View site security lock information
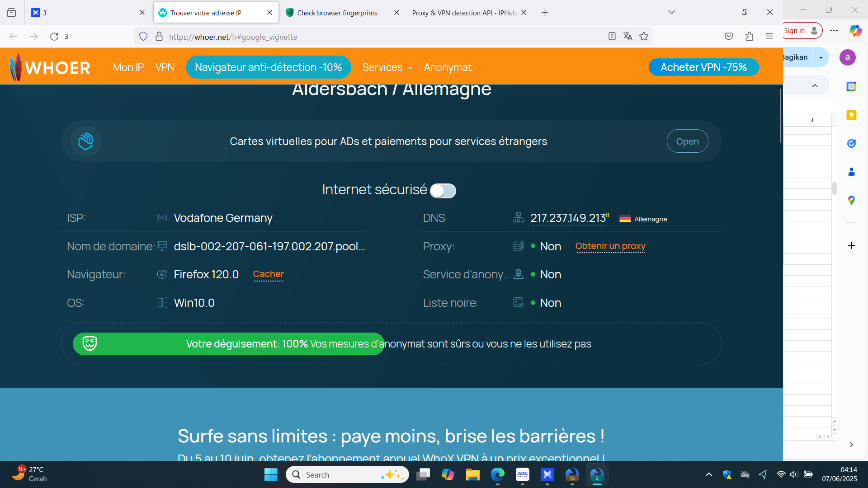This screenshot has width=868, height=488. click(x=159, y=37)
